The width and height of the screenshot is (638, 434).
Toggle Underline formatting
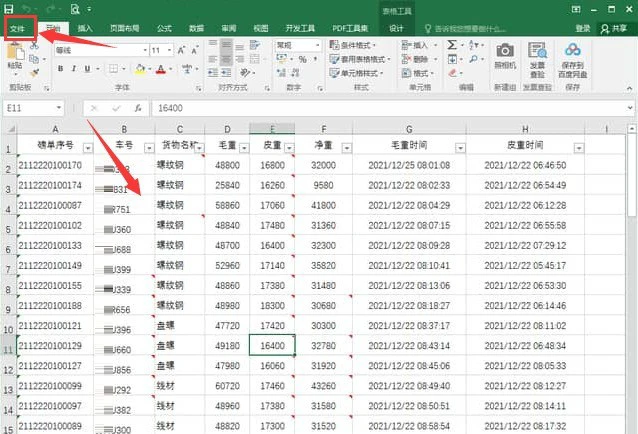pyautogui.click(x=87, y=69)
